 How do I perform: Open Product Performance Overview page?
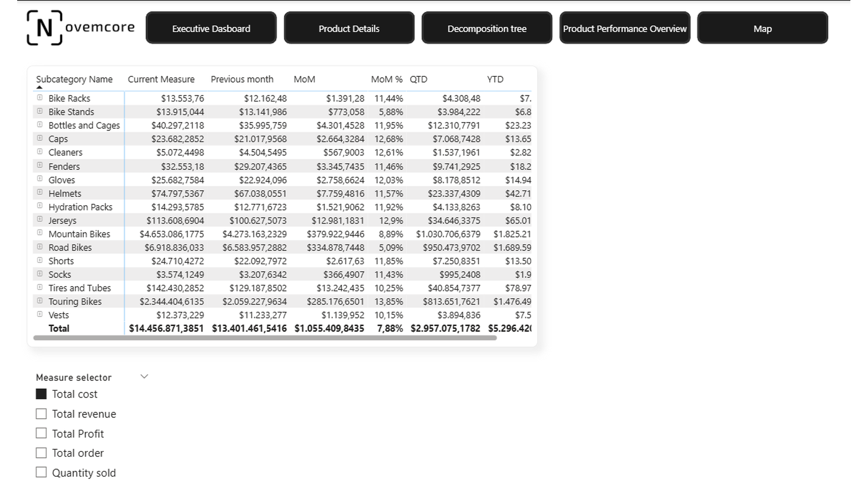625,28
